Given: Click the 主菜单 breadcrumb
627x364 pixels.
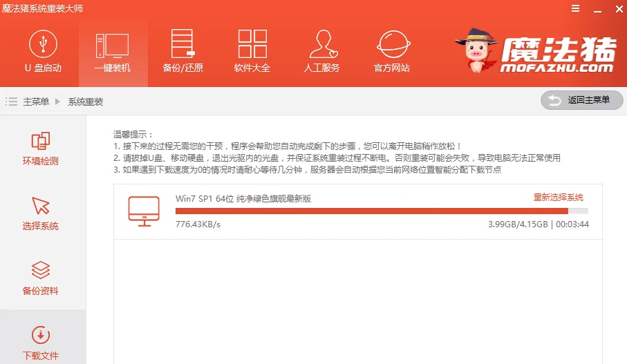Looking at the screenshot, I should [x=36, y=102].
